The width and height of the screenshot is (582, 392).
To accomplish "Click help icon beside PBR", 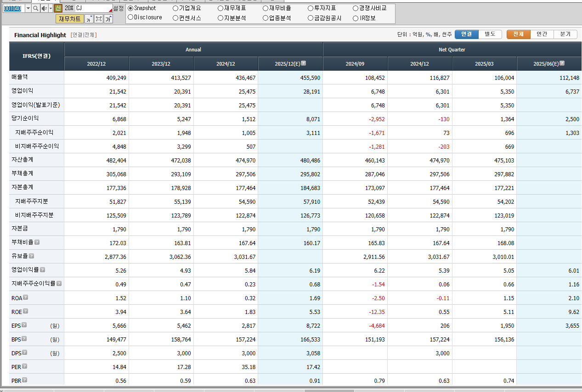I will [24, 380].
